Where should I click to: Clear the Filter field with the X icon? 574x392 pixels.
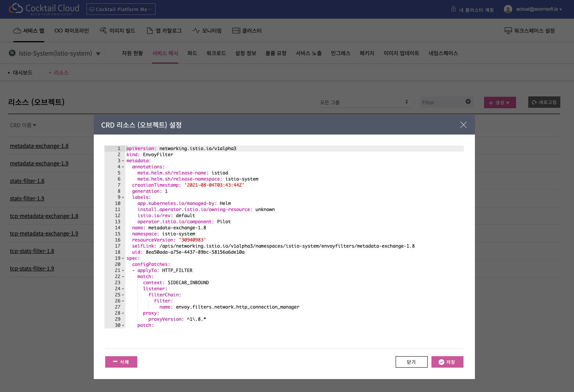pyautogui.click(x=468, y=102)
